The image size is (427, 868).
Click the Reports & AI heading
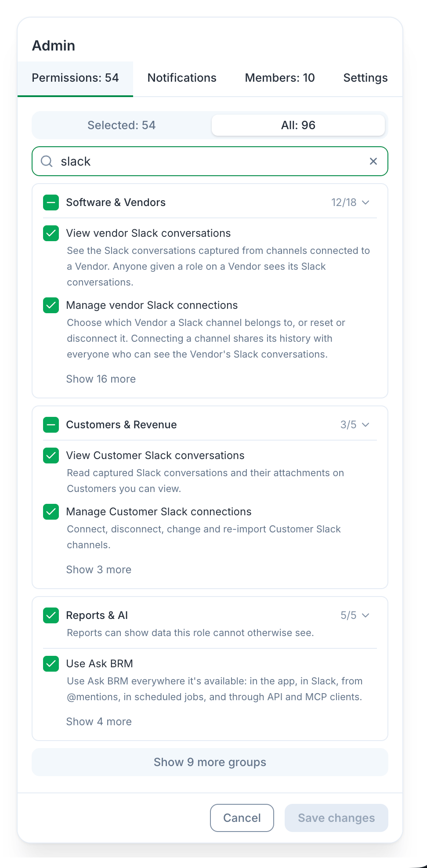coord(97,615)
